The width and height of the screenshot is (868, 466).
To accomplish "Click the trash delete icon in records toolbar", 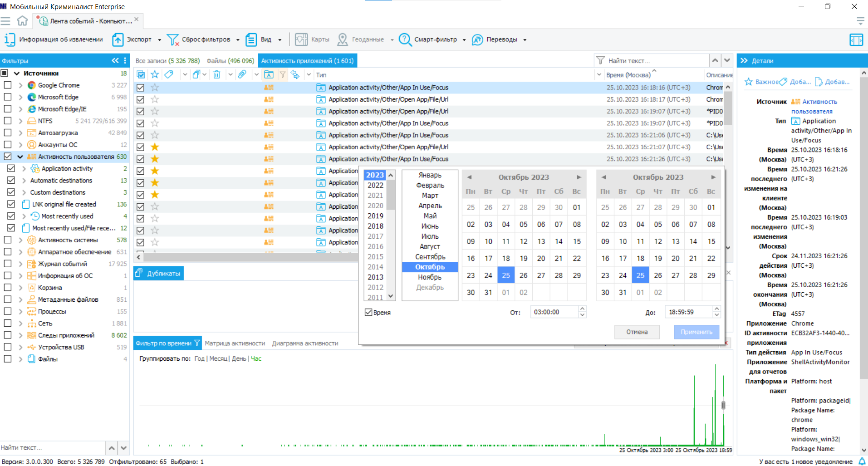I will point(217,74).
